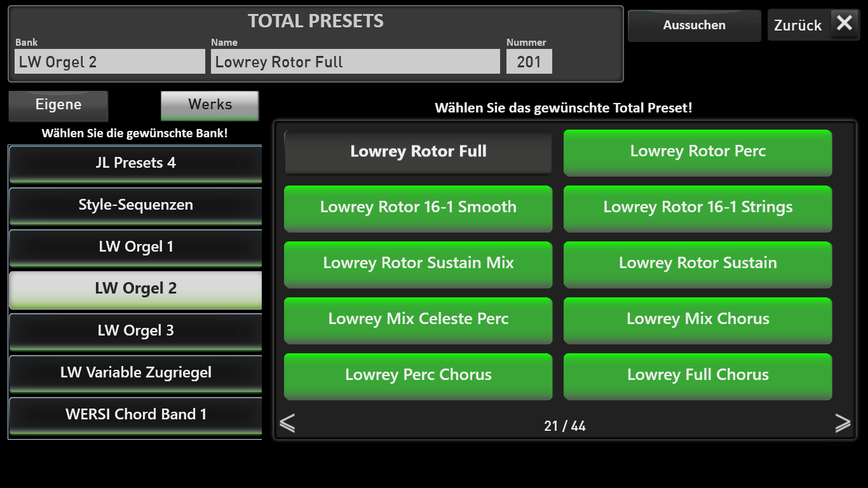This screenshot has width=868, height=488.
Task: Switch to Eigene presets tab
Action: 58,105
